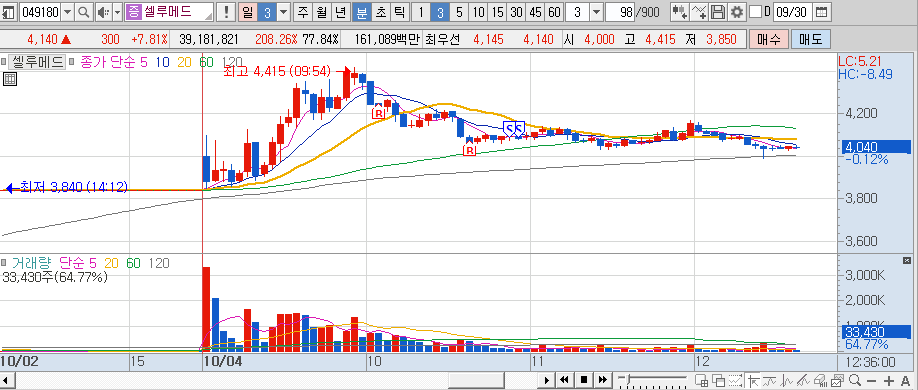
Task: Select 60-minute interval tab
Action: click(x=554, y=11)
